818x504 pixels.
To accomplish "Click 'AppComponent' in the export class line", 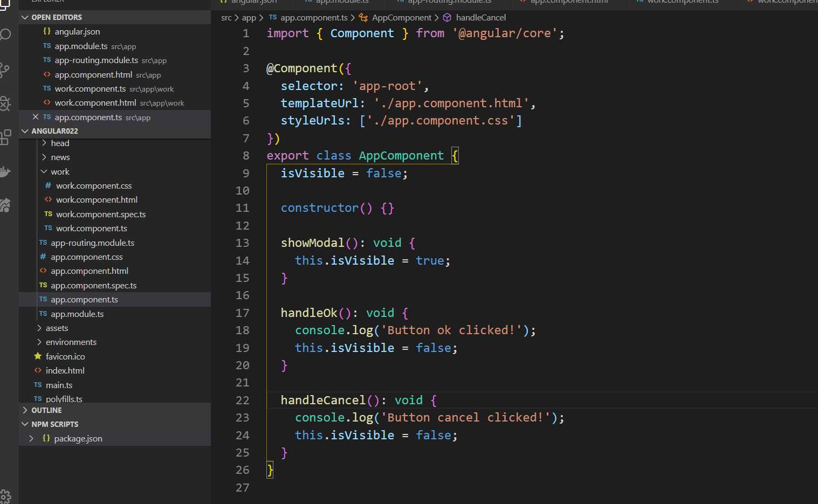I will coord(401,156).
